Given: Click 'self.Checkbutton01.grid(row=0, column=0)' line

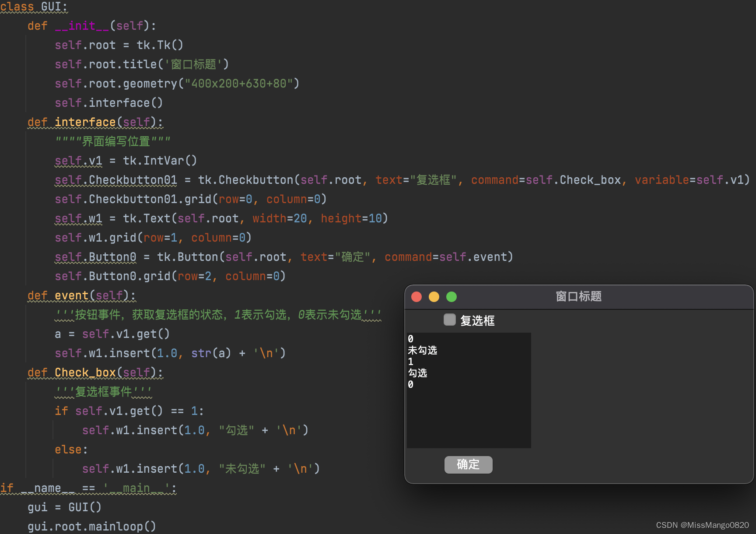Looking at the screenshot, I should click(190, 199).
